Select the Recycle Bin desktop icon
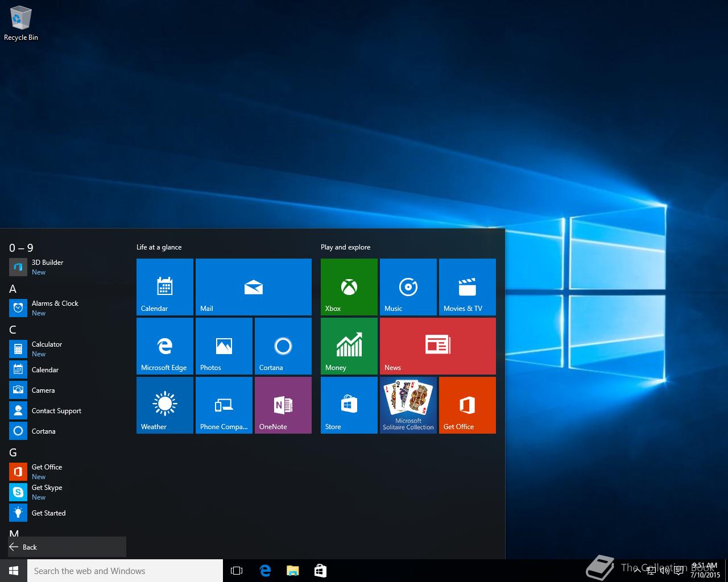Viewport: 728px width, 582px height. click(x=21, y=24)
